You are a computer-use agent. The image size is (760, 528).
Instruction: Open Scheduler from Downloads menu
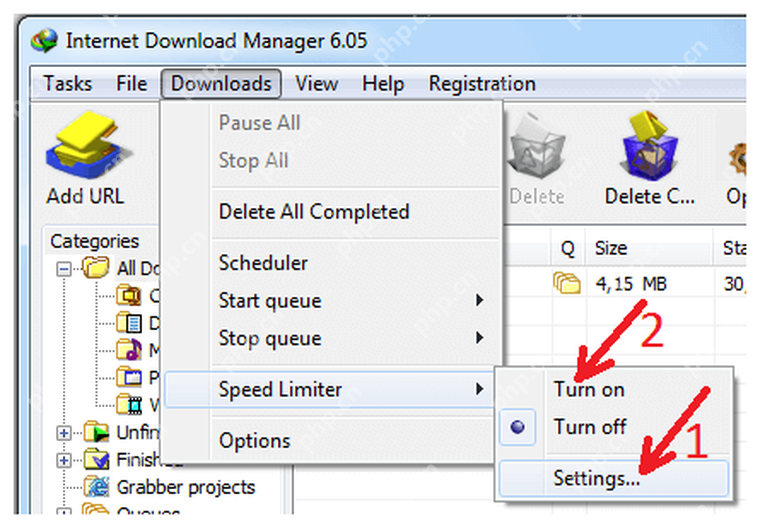[x=331, y=263]
